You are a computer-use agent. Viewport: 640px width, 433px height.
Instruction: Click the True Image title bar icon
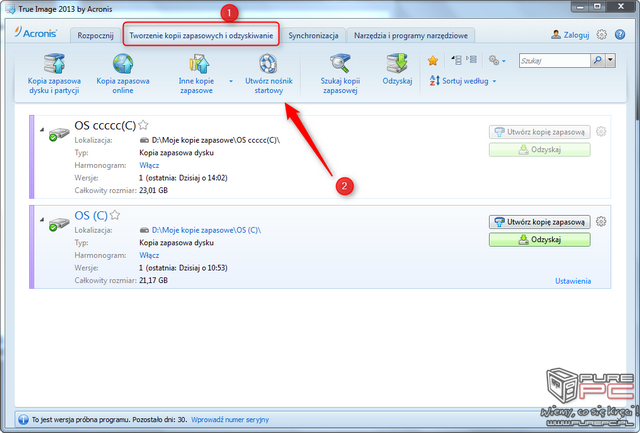point(10,9)
